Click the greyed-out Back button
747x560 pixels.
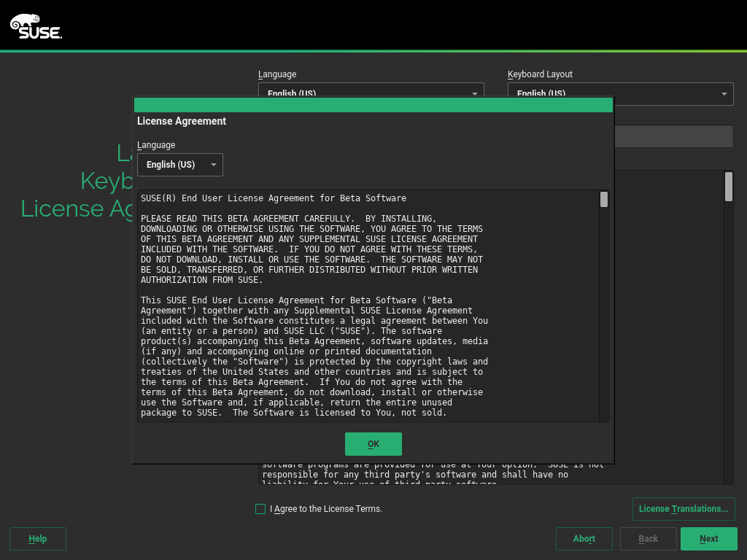tap(648, 539)
